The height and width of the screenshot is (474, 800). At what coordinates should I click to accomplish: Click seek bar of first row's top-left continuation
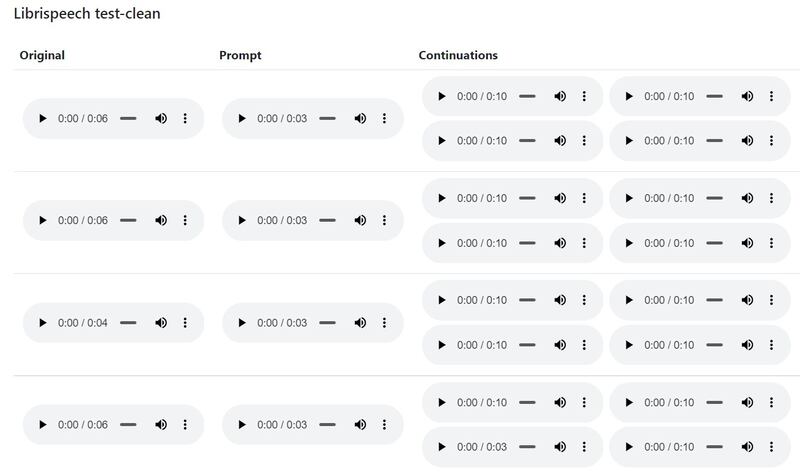pos(527,96)
